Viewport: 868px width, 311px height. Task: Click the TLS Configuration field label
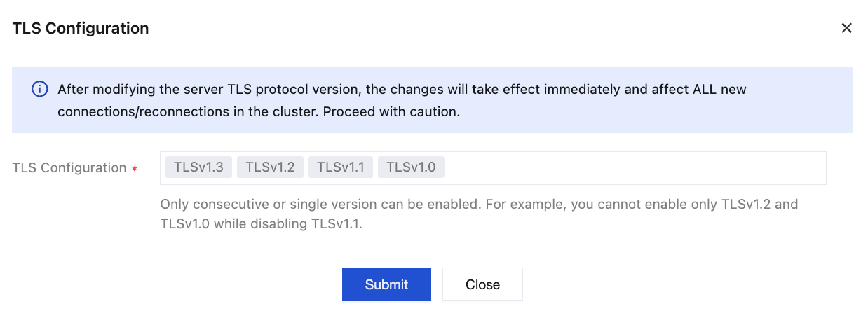(x=69, y=168)
